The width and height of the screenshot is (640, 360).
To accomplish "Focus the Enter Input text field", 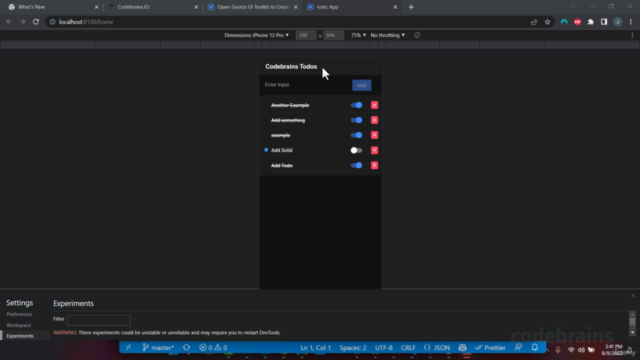I will [x=306, y=85].
